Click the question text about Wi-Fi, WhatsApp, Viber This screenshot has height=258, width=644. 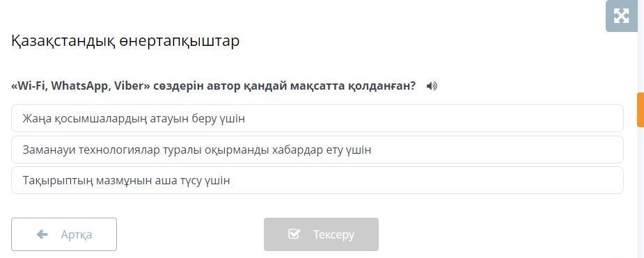214,86
